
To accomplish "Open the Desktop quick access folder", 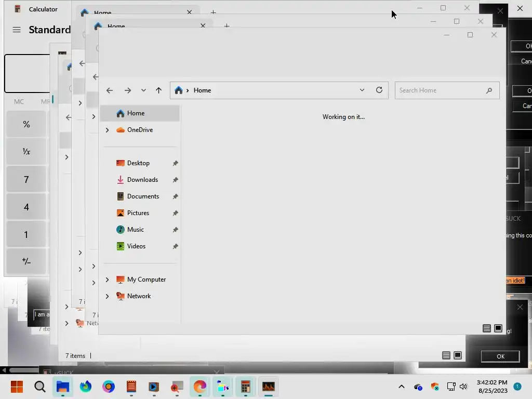I will click(x=138, y=163).
